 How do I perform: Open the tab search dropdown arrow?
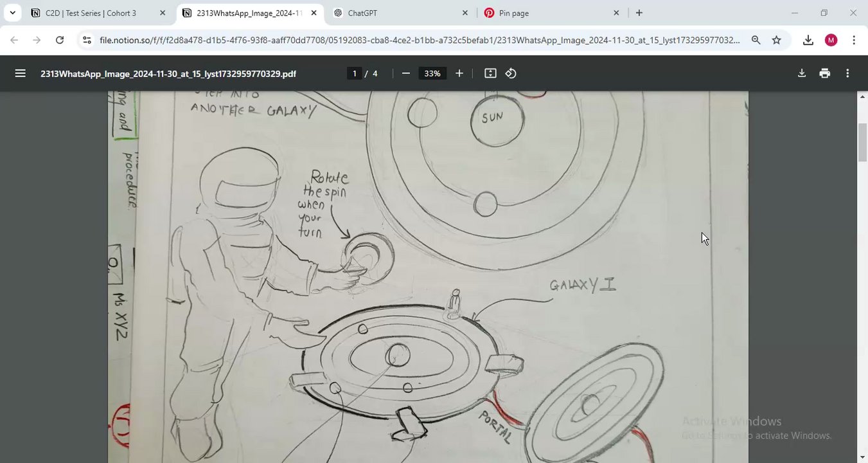12,13
